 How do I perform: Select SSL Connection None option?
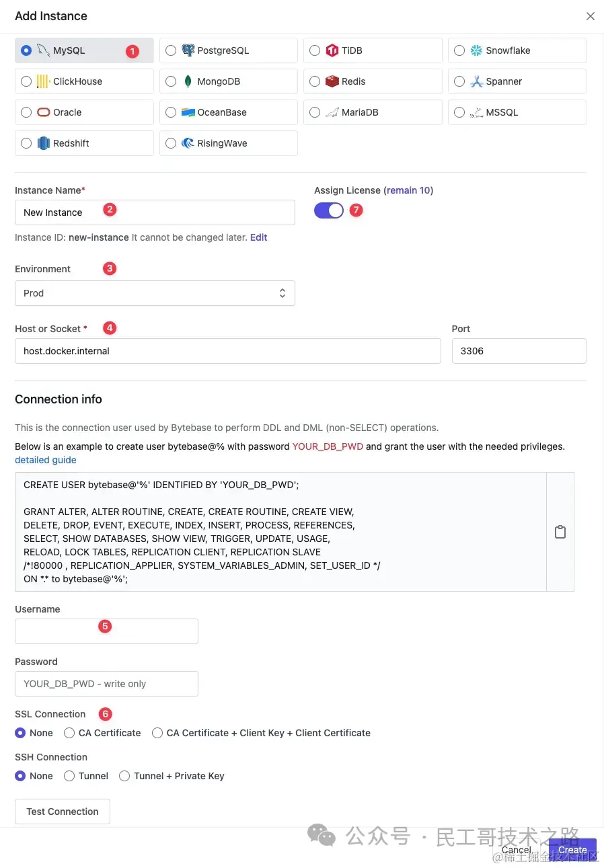point(34,733)
